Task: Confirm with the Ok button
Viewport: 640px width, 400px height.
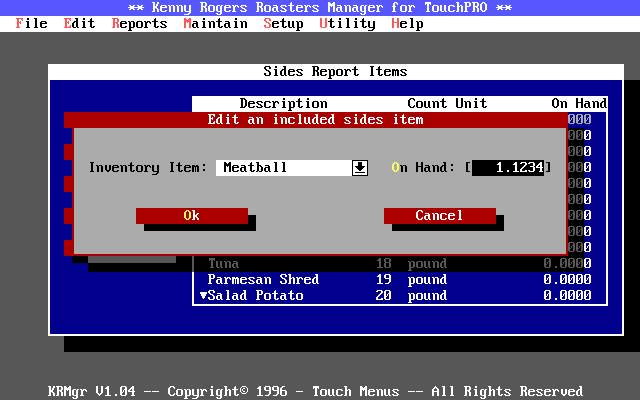Action: pyautogui.click(x=192, y=216)
